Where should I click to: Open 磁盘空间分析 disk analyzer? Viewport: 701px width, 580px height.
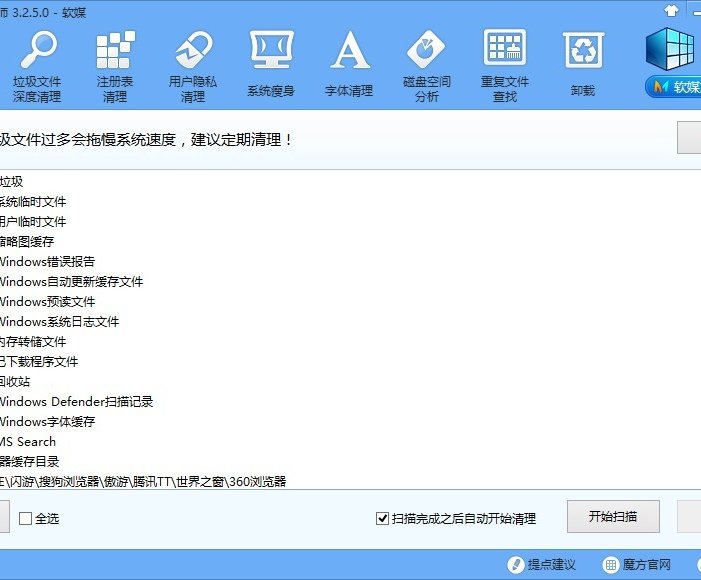click(427, 67)
